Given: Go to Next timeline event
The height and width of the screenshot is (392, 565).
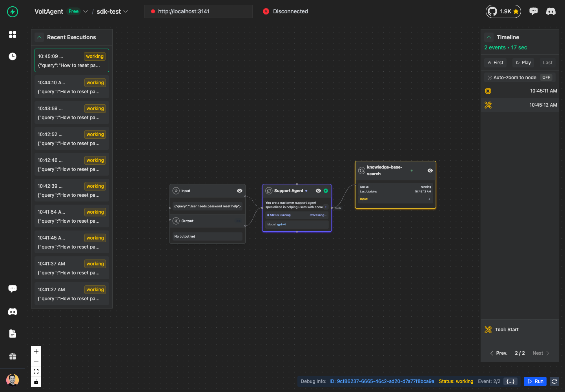Looking at the screenshot, I should tap(541, 353).
